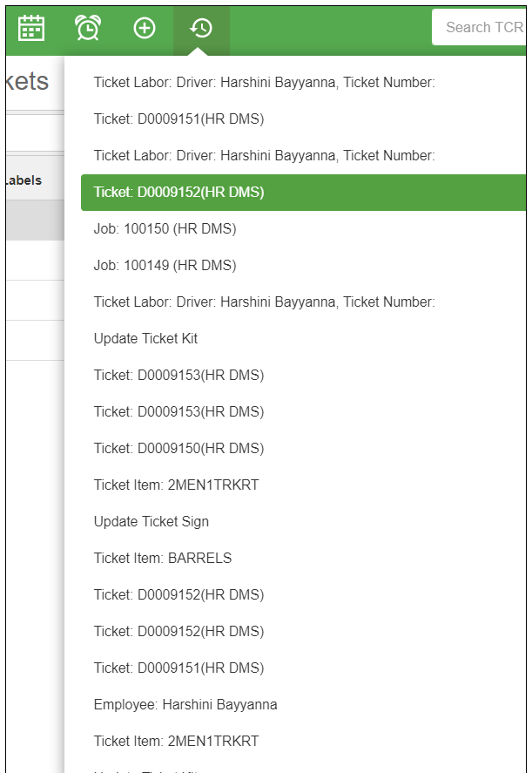
Task: Focus the Search TCR input field
Action: pyautogui.click(x=481, y=28)
